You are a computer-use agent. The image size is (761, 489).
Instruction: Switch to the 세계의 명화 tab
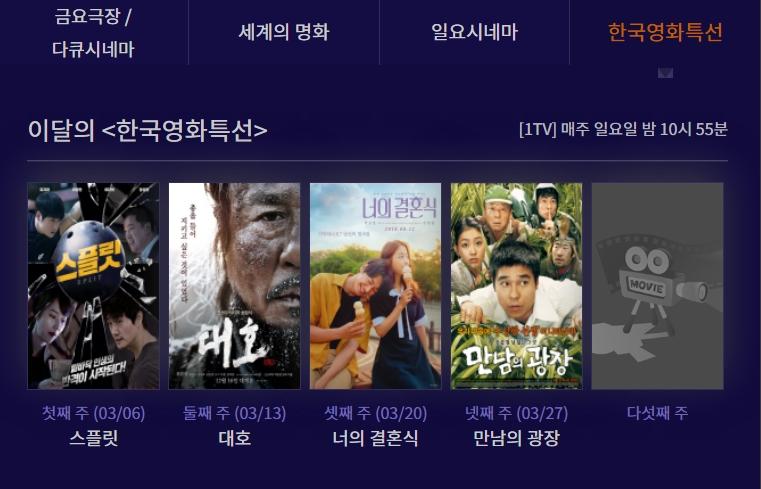(x=284, y=32)
